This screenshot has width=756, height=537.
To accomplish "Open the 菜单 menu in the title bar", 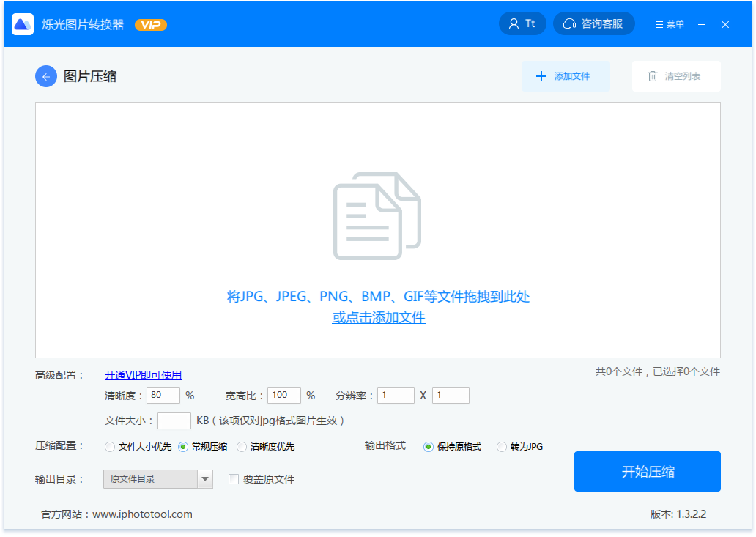I will (x=668, y=23).
